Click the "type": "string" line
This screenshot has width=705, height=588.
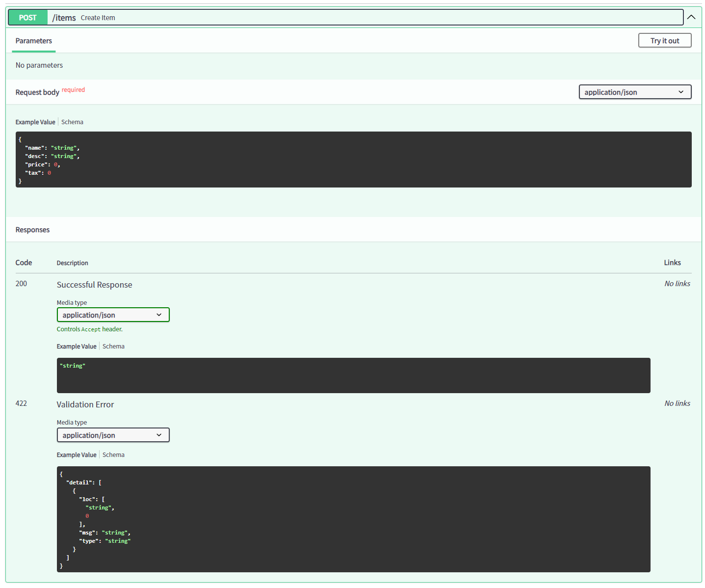click(104, 541)
